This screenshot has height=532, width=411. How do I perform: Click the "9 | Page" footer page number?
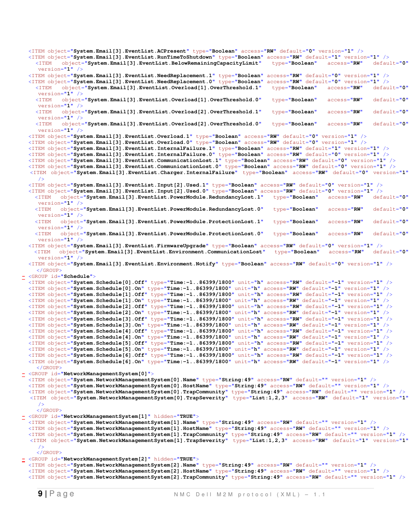[x=56, y=494]
